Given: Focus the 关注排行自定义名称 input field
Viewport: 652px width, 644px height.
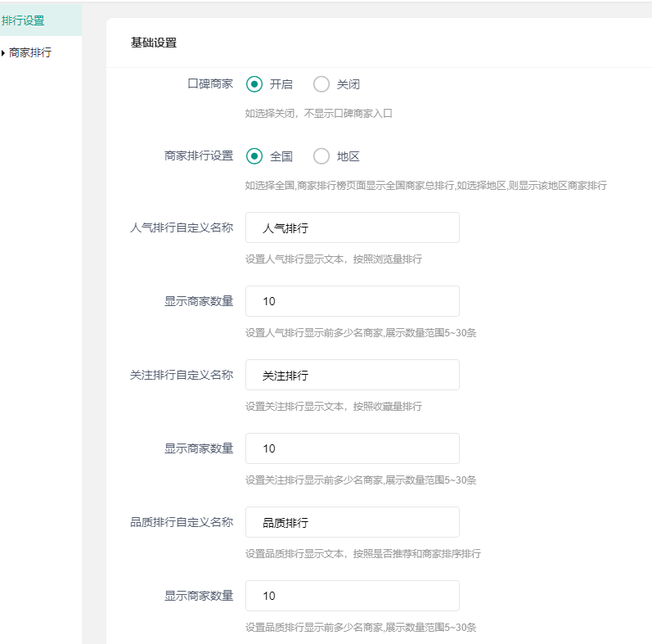Looking at the screenshot, I should coord(353,375).
